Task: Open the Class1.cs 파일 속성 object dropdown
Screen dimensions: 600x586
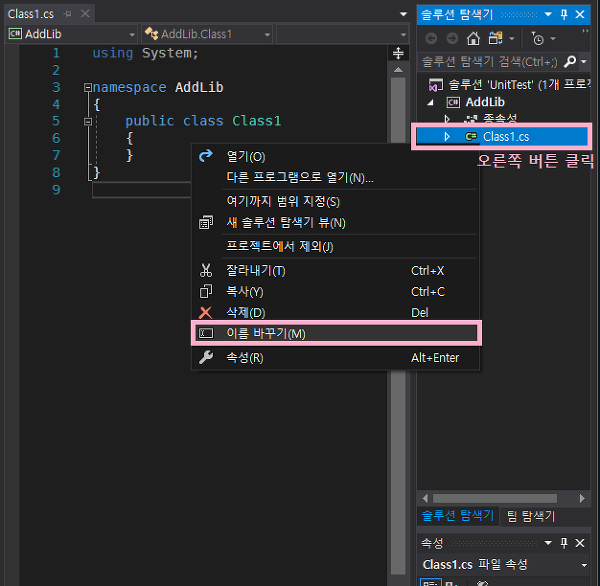Action: [x=584, y=565]
